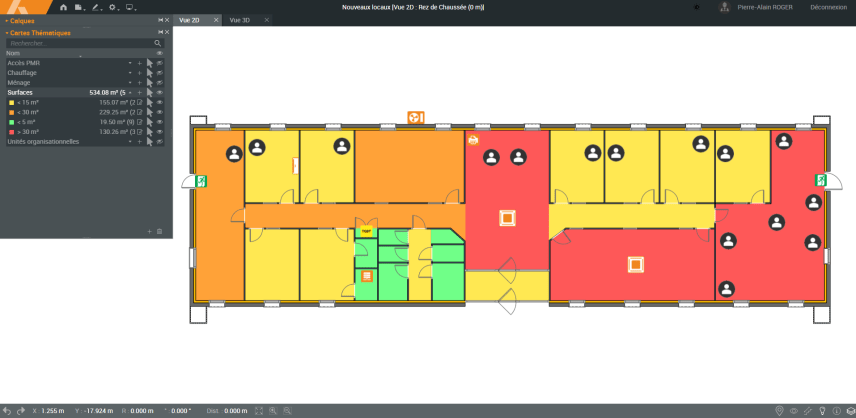The width and height of the screenshot is (856, 418).
Task: Click the Y coordinate value -17.924 m
Action: click(97, 411)
